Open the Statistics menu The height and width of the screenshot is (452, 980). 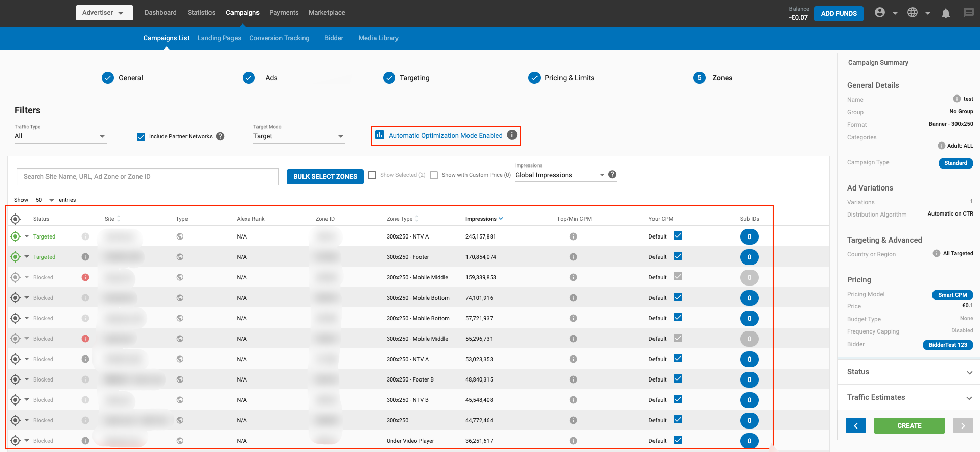click(x=201, y=13)
